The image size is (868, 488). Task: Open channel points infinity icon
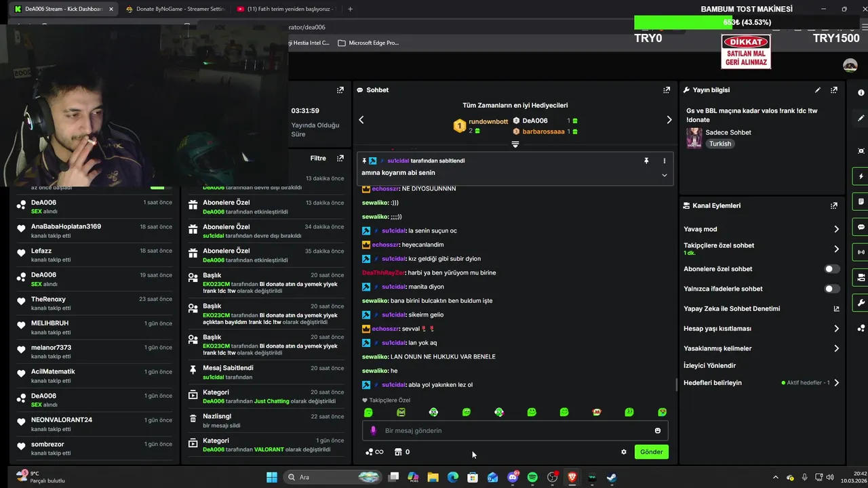(374, 452)
